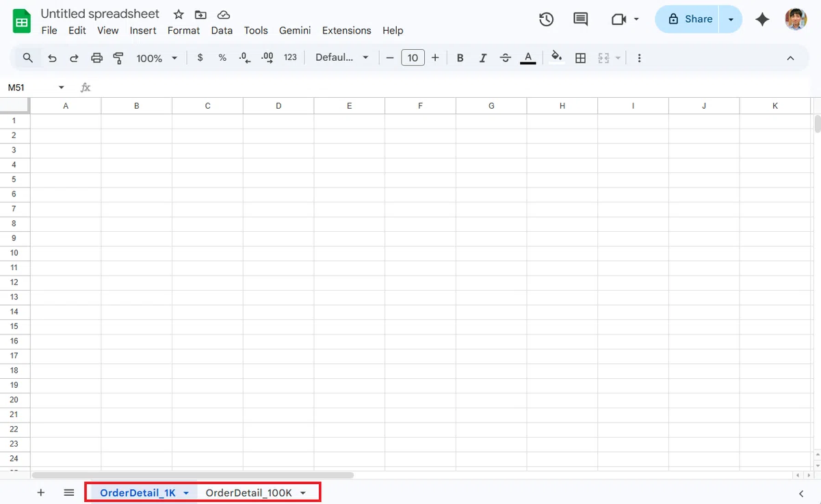Click the Share button
This screenshot has height=504, width=821.
pyautogui.click(x=690, y=19)
